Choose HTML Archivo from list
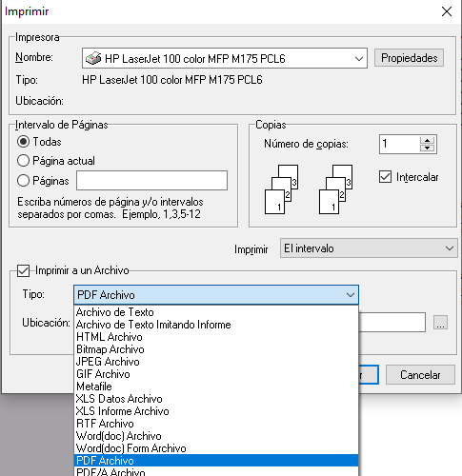This screenshot has height=476, width=462. [x=216, y=337]
